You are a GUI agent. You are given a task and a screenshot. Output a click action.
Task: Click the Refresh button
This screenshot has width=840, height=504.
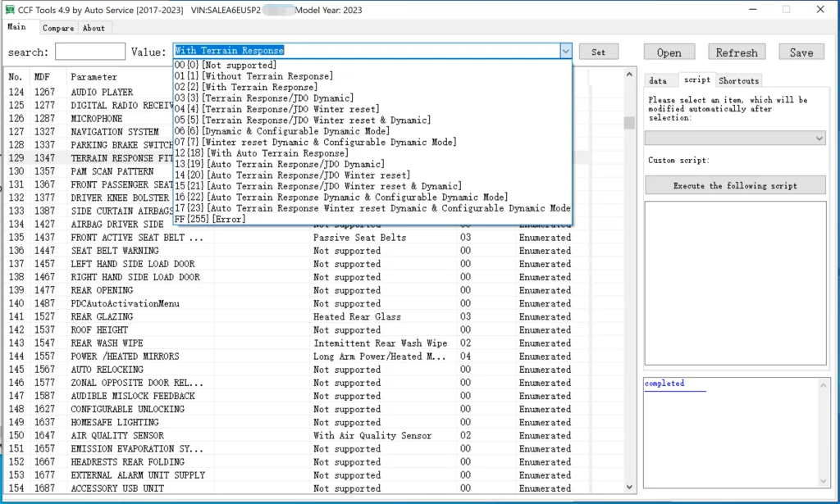(x=737, y=52)
